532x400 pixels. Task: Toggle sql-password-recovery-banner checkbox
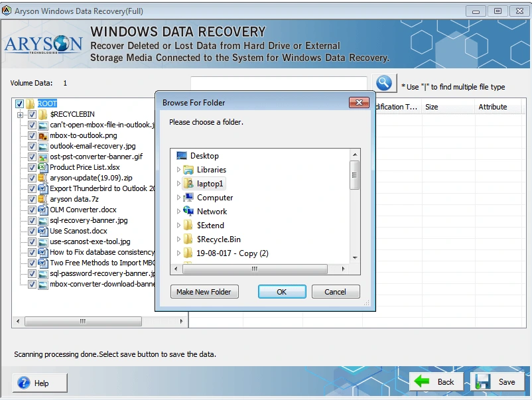[32, 273]
